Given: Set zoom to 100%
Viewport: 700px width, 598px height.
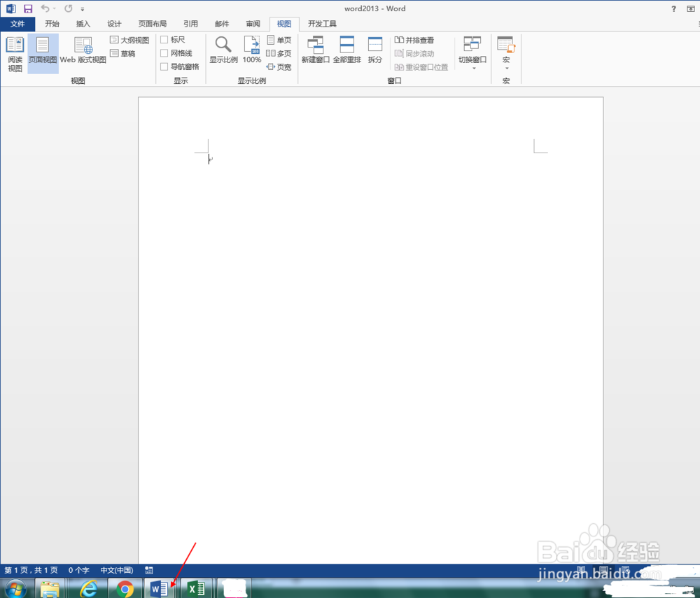Looking at the screenshot, I should point(252,50).
